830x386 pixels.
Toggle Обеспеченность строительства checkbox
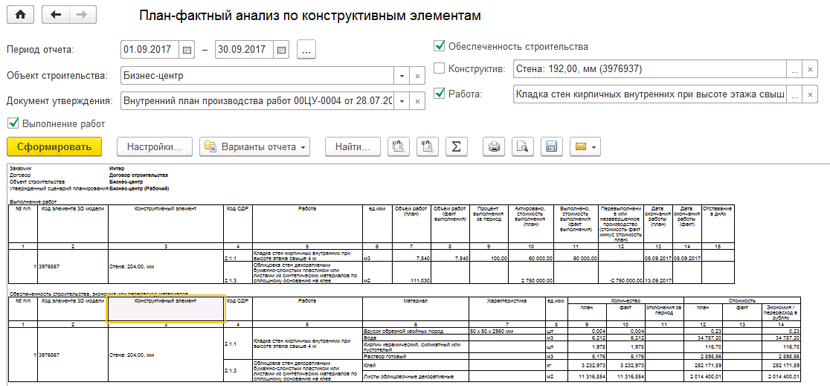(x=439, y=46)
